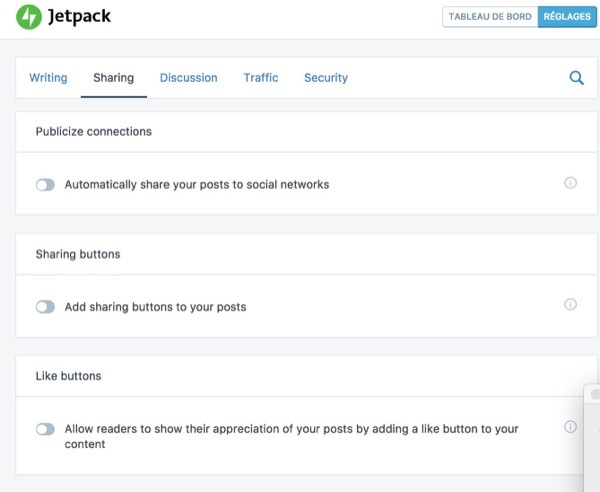Click the Jetpack wordmark text
The width and height of the screenshot is (600, 492).
[x=80, y=17]
